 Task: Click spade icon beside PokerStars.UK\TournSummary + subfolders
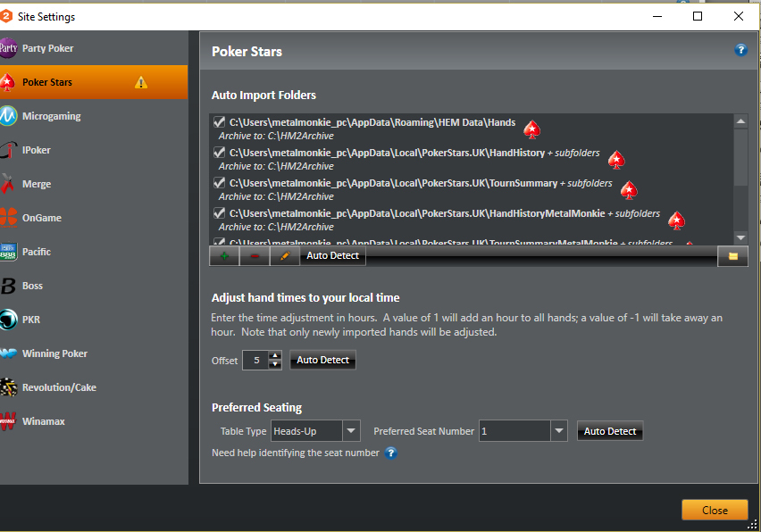(629, 190)
